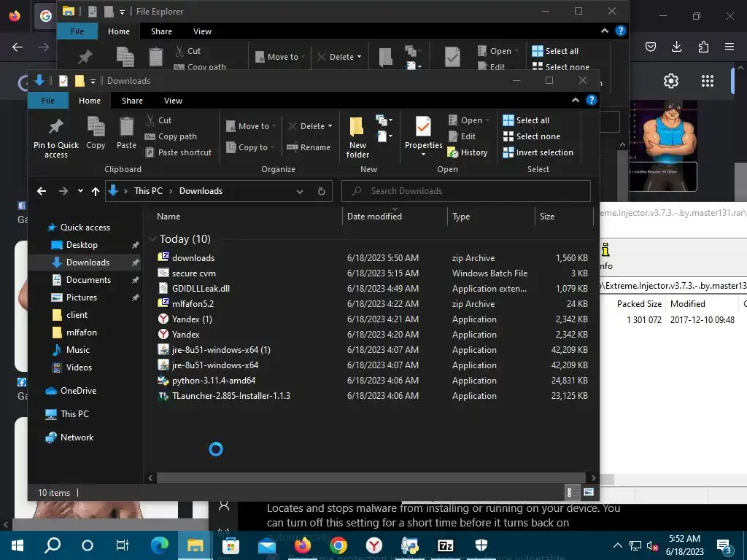Click Select none in Downloads ribbon
This screenshot has height=560, width=747.
[532, 136]
